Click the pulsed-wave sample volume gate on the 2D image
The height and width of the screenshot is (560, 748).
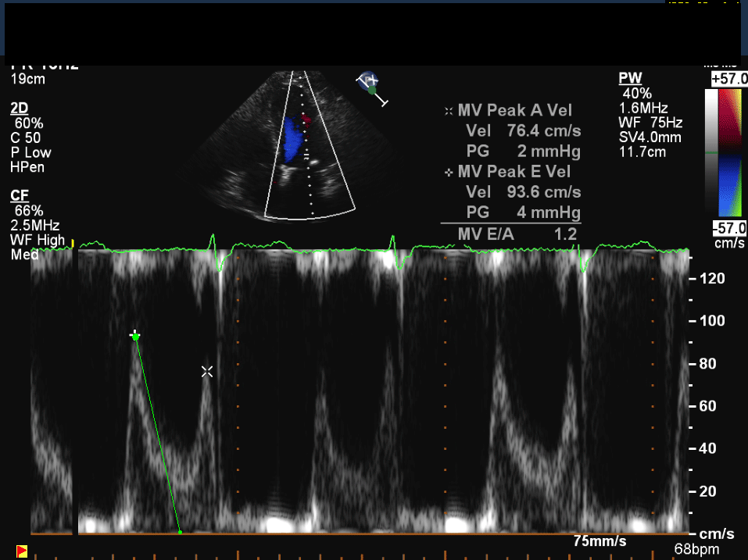307,156
